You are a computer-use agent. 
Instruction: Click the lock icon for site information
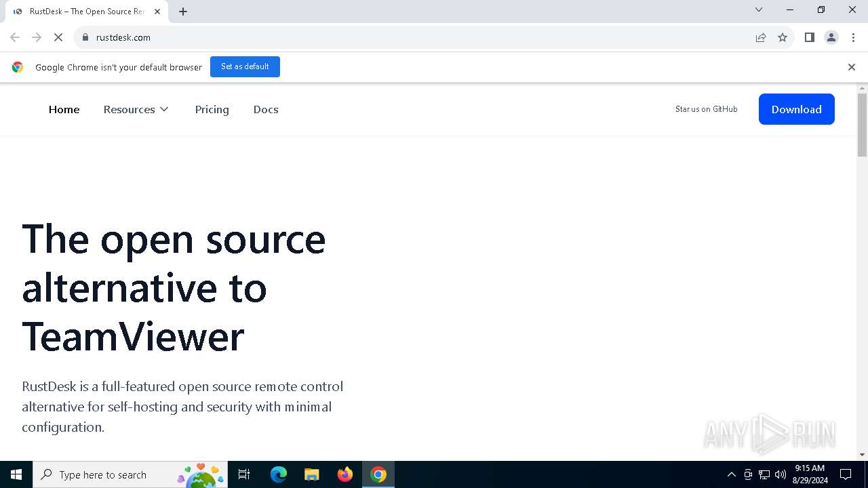click(x=85, y=37)
